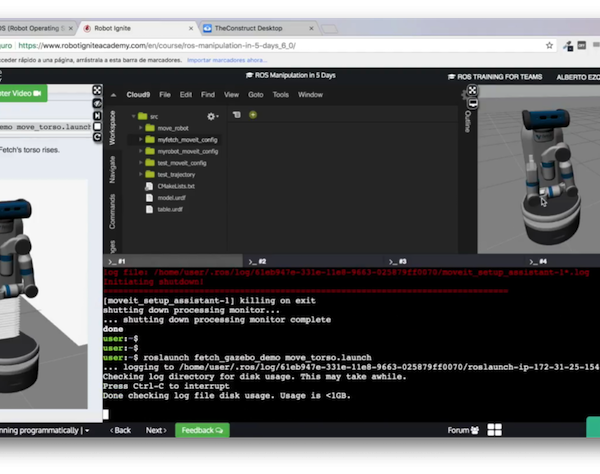The height and width of the screenshot is (474, 600).
Task: Click the Robot Ignite tab favicon
Action: click(x=87, y=28)
